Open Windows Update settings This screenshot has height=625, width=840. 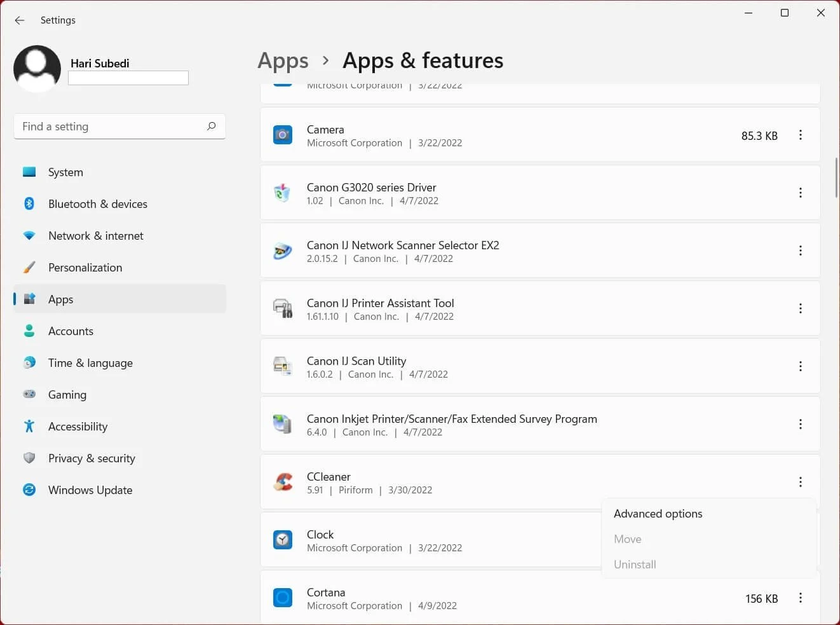pos(90,490)
